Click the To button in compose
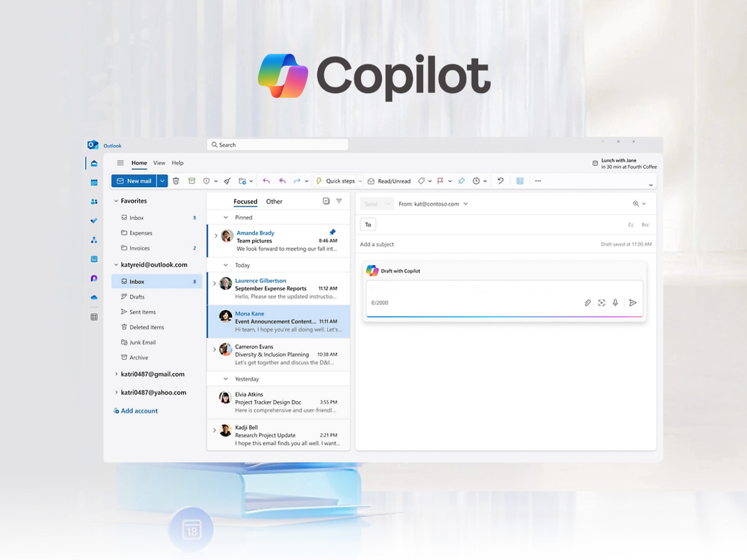This screenshot has width=747, height=560. tap(368, 225)
